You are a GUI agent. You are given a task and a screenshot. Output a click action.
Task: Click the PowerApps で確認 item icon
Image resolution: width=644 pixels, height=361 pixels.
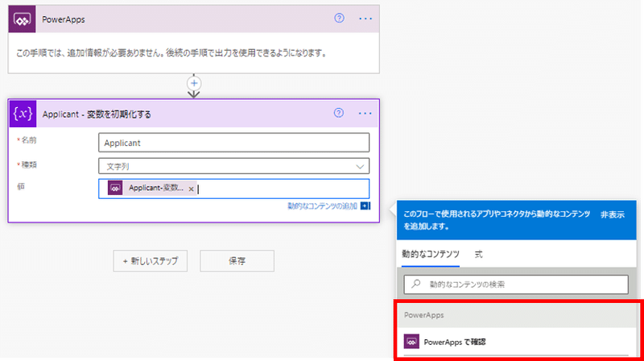[x=411, y=342]
